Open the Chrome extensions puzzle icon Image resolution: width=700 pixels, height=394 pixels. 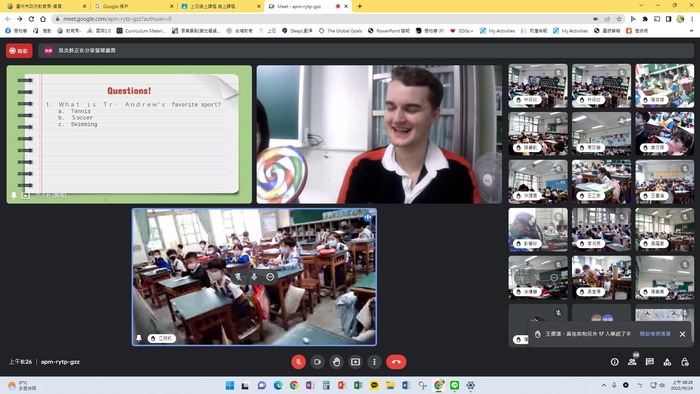click(x=645, y=19)
